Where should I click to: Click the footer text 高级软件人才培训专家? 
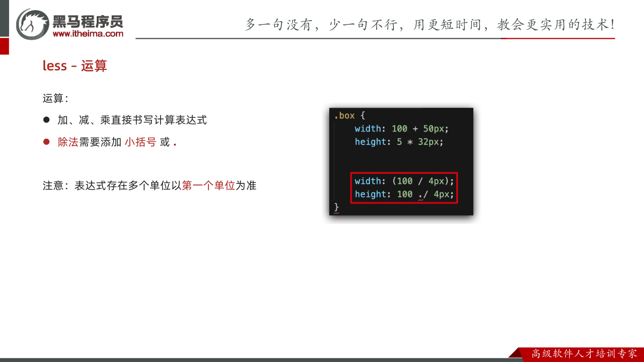click(x=585, y=354)
